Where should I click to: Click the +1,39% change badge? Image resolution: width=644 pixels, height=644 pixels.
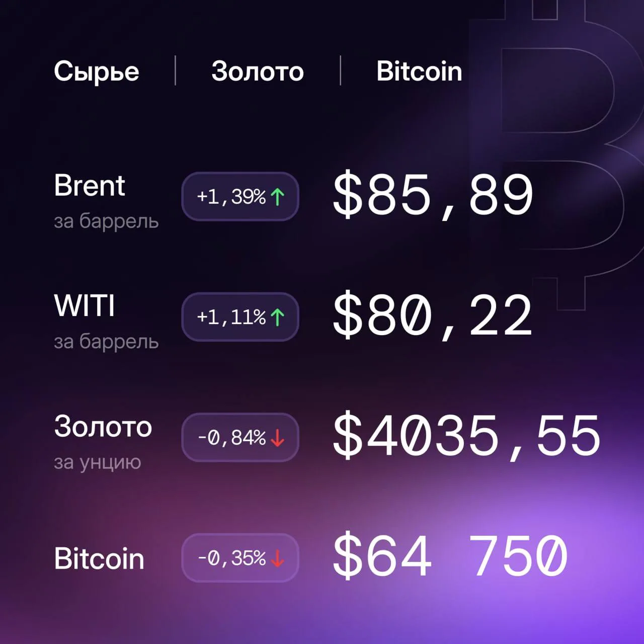pyautogui.click(x=240, y=197)
